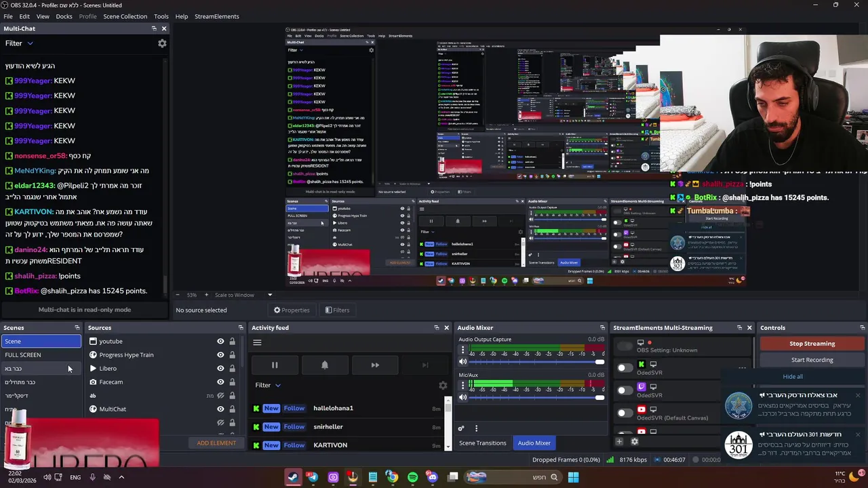The height and width of the screenshot is (488, 868).
Task: Open the preview scale dropdown arrow
Action: pos(269,295)
